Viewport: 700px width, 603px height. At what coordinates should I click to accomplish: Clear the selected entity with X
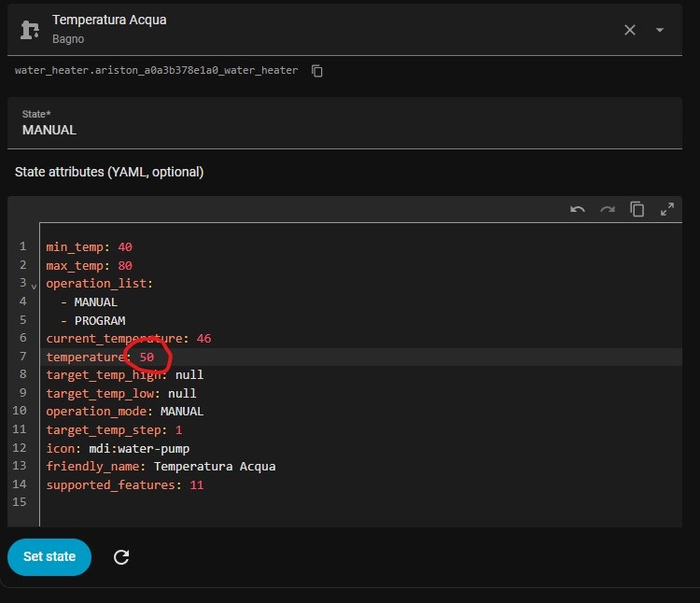pyautogui.click(x=630, y=30)
